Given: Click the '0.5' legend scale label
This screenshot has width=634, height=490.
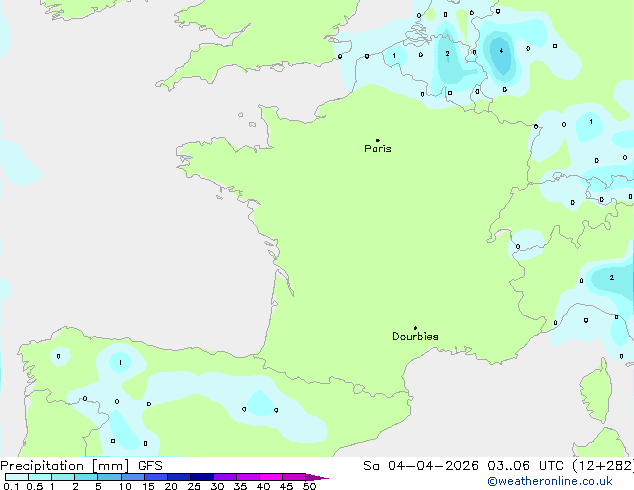Looking at the screenshot, I should click(34, 486).
